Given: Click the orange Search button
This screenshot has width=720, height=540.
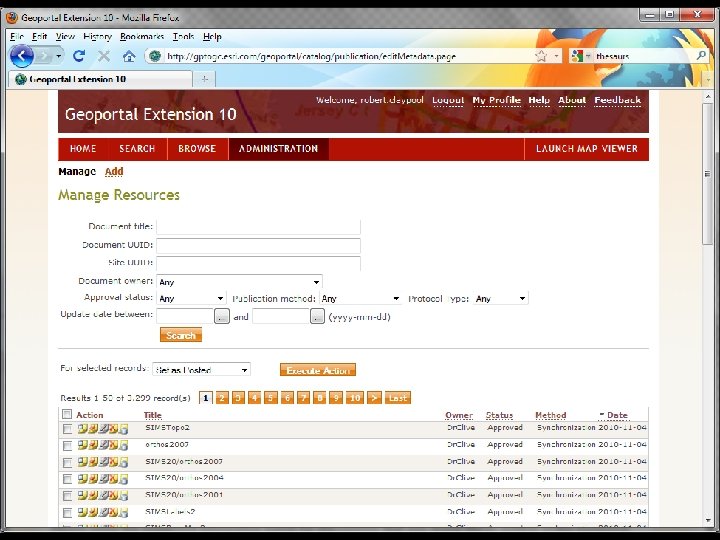Looking at the screenshot, I should 181,335.
